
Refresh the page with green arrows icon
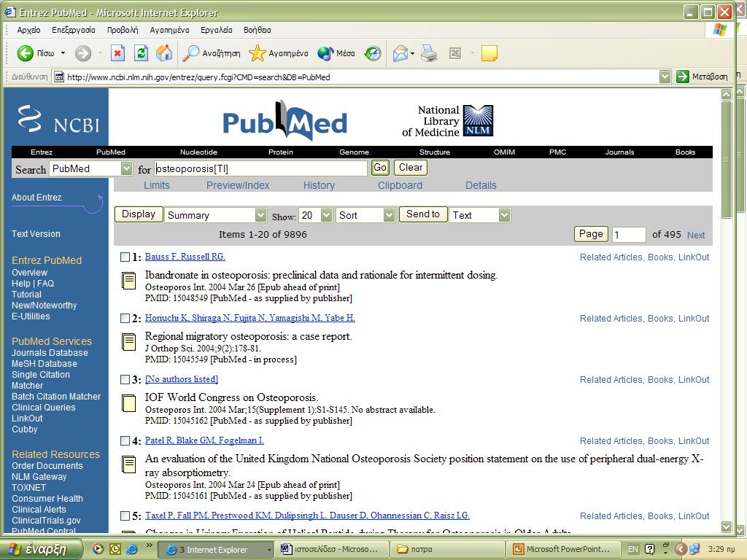tap(141, 52)
